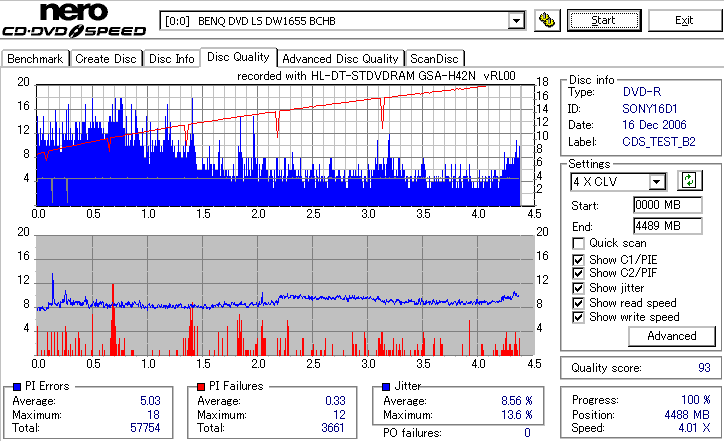Click the PI Errors total 57754

pyautogui.click(x=145, y=428)
